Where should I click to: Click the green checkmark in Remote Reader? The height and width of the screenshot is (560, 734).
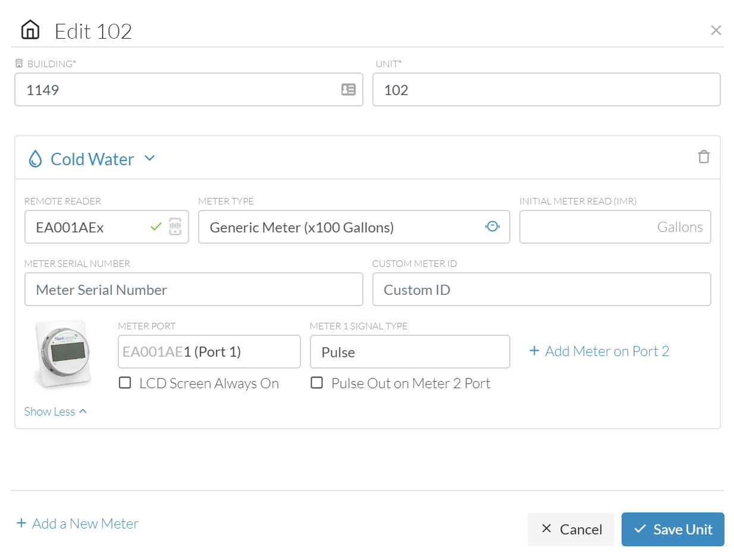click(x=156, y=226)
